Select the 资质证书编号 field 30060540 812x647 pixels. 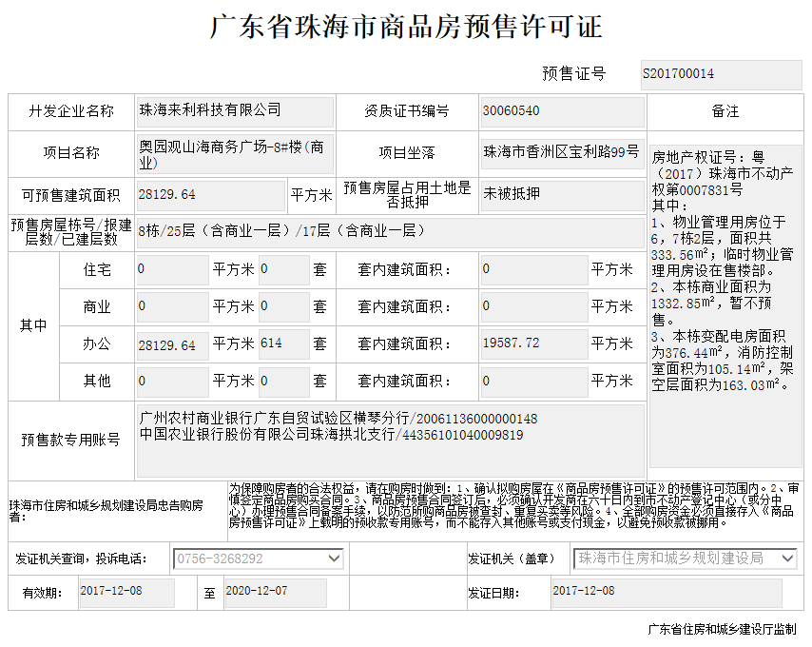click(x=561, y=111)
